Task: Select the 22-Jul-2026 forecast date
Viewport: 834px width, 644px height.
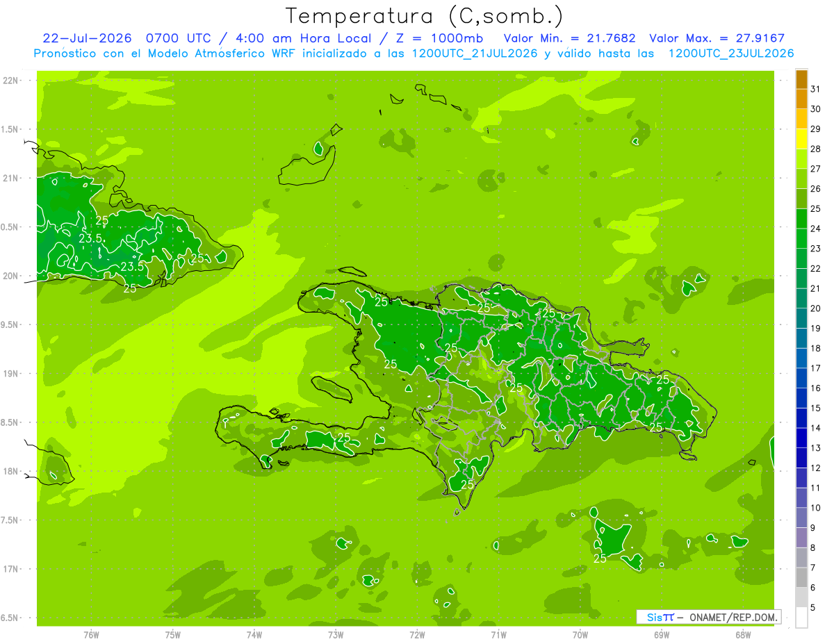Action: [x=87, y=38]
